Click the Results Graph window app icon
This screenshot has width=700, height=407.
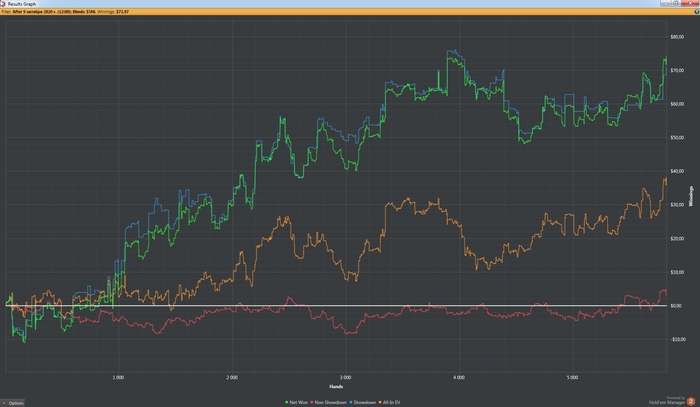pos(3,4)
